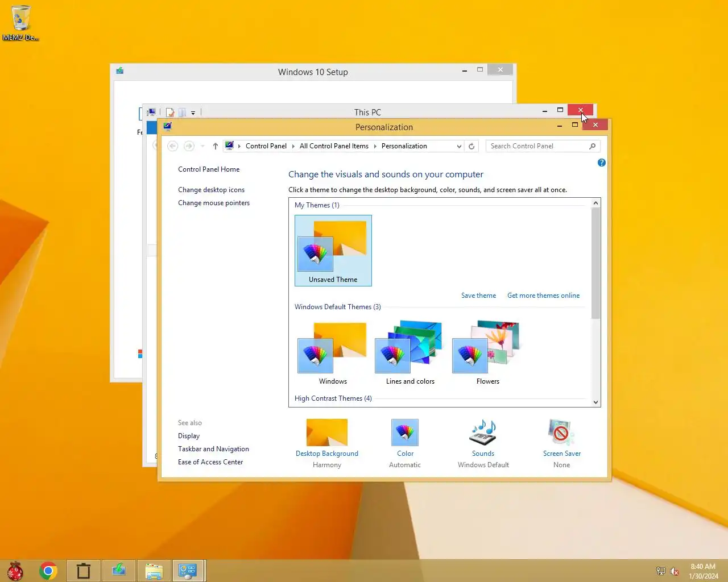The image size is (728, 582).
Task: Open the Color settings icon
Action: click(x=405, y=433)
